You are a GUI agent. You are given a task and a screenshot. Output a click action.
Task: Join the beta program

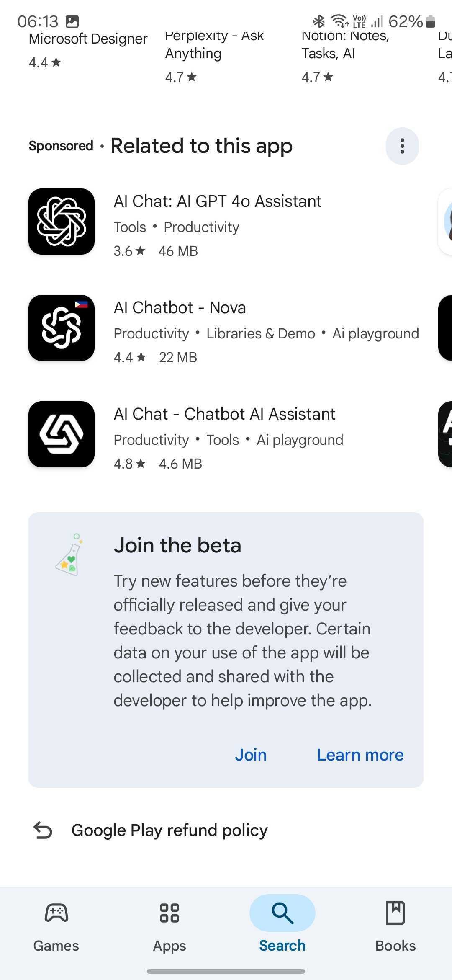[251, 755]
